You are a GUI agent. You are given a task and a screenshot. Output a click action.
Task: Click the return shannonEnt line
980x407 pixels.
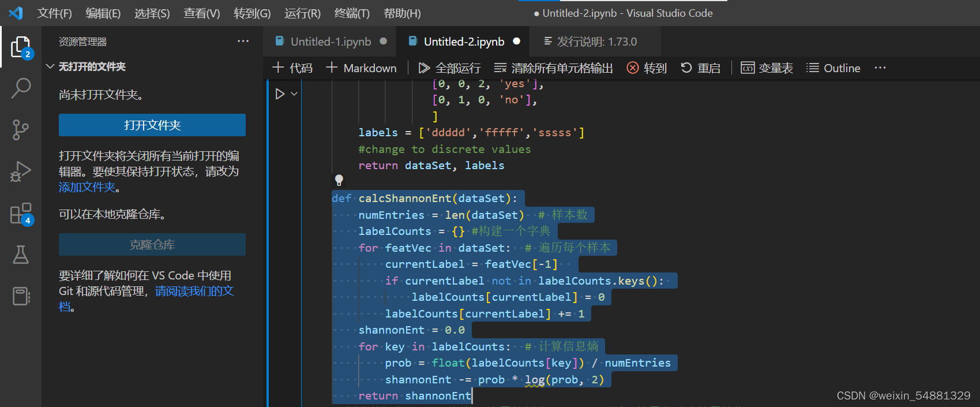(x=415, y=396)
